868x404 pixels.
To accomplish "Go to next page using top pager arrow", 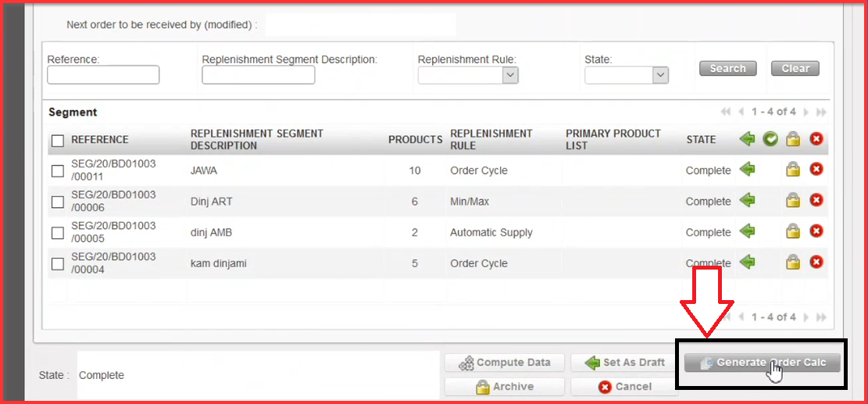I will point(805,113).
